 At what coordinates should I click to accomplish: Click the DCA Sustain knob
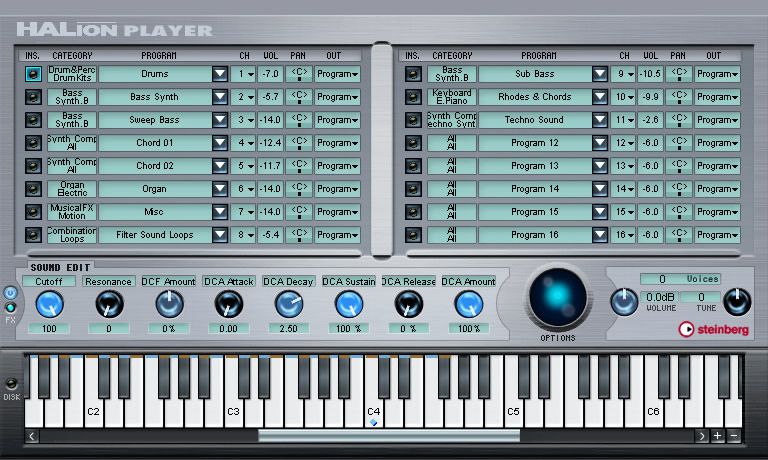pyautogui.click(x=349, y=304)
